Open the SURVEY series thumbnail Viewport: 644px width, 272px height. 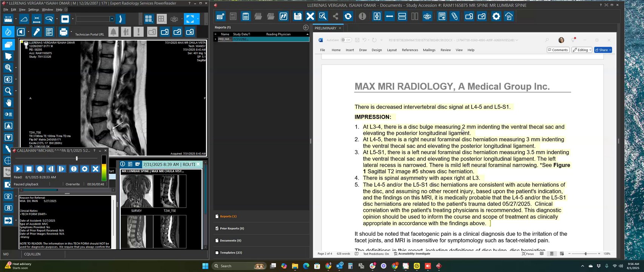(137, 191)
